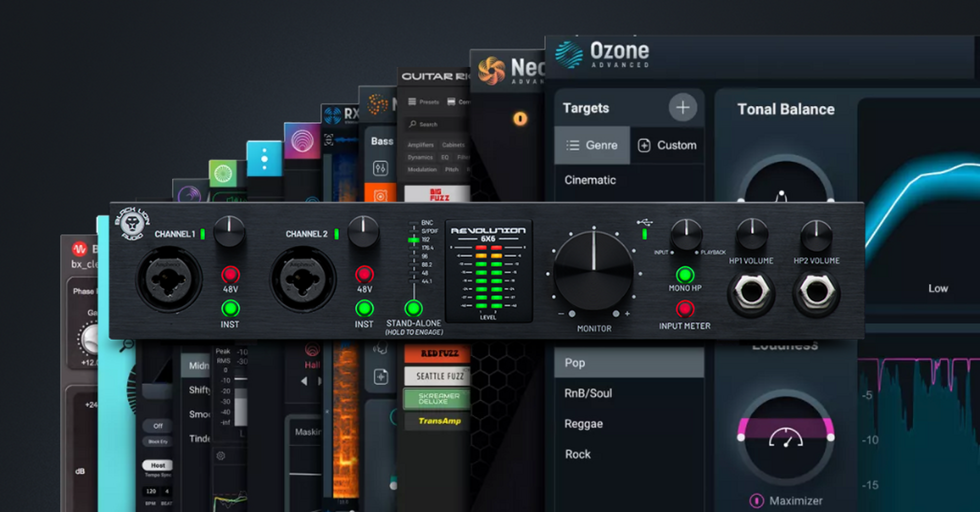This screenshot has width=980, height=512.
Task: Click the Presets list icon in Guitar Rig
Action: click(412, 101)
